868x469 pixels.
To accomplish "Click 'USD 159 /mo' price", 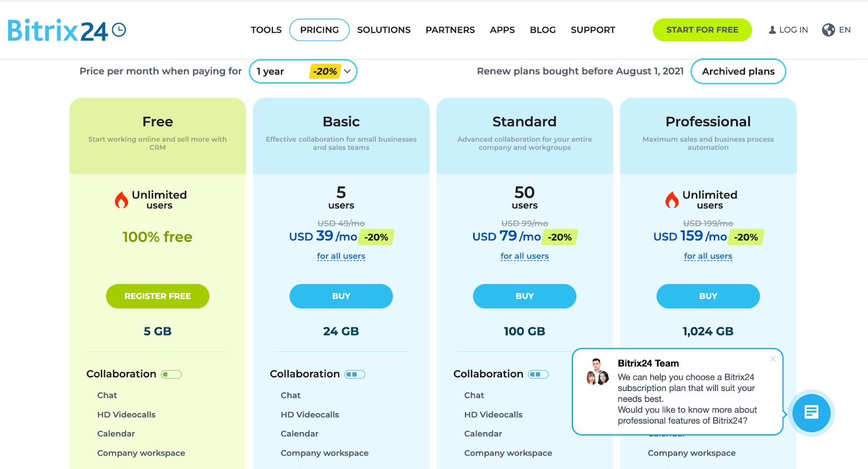I will (690, 236).
